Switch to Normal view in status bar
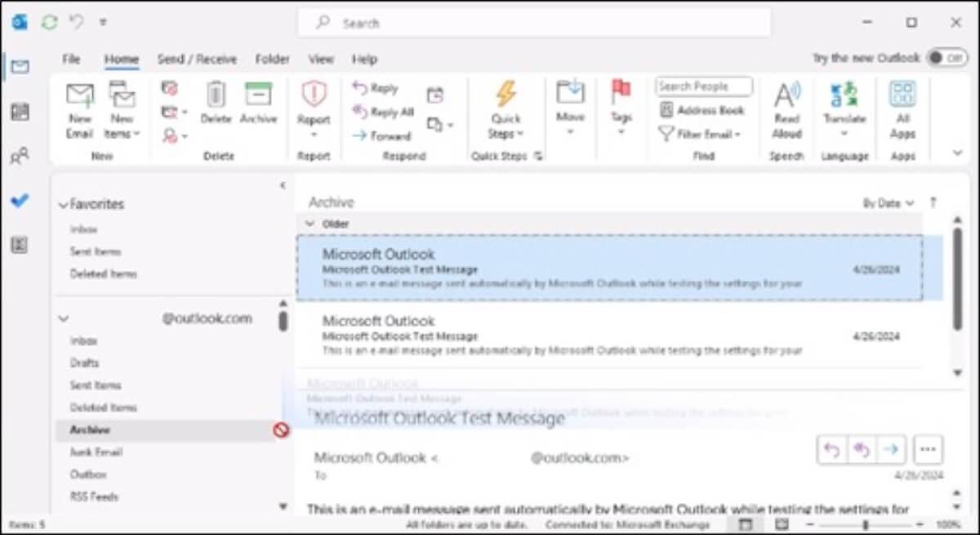The height and width of the screenshot is (535, 980). click(746, 524)
